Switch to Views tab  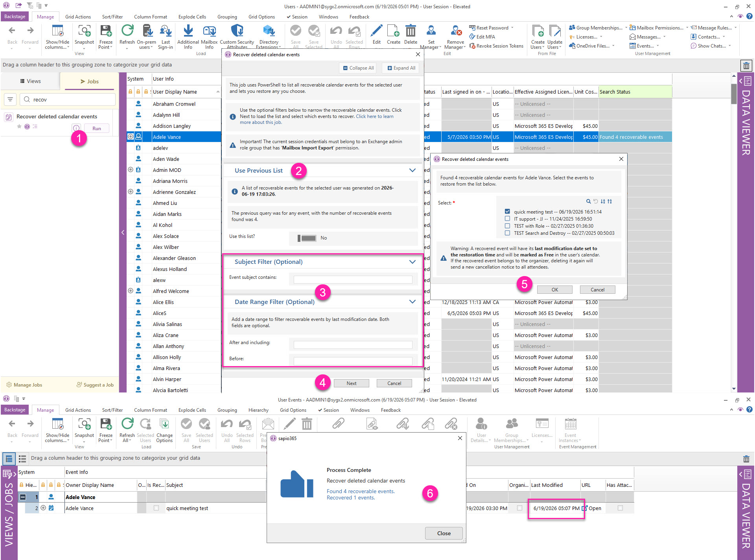tap(30, 81)
